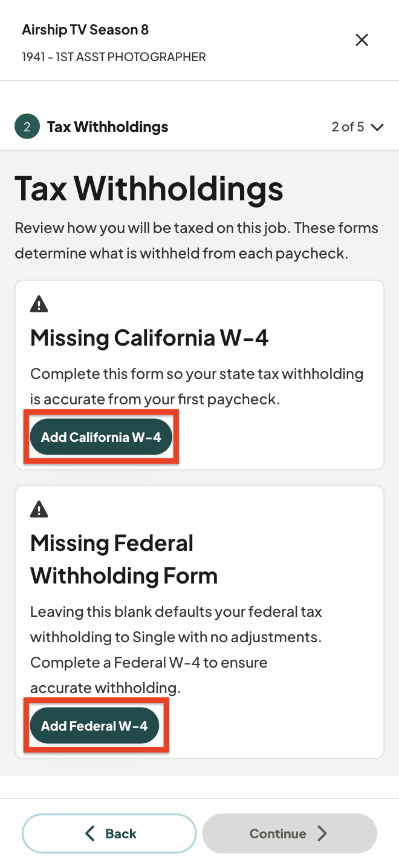This screenshot has width=399, height=868.
Task: Add the Federal W-4 form
Action: (x=94, y=726)
